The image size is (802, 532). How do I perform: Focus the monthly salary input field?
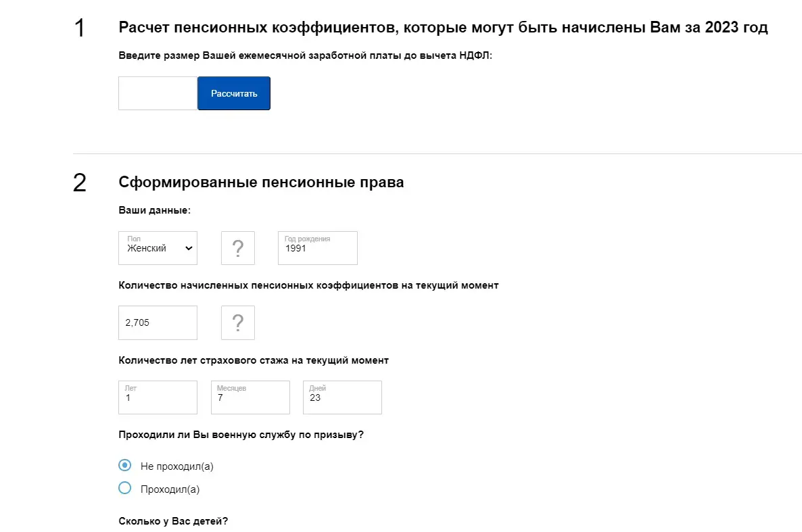(x=158, y=93)
